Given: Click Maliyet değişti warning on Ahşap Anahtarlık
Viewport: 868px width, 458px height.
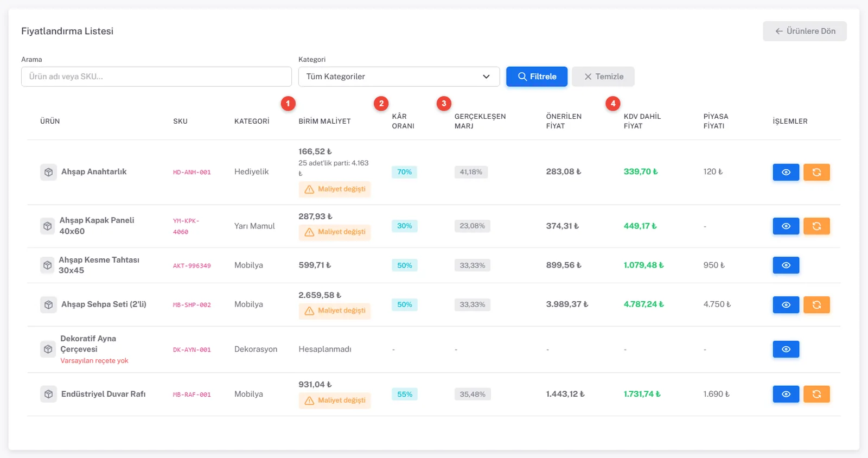Looking at the screenshot, I should pyautogui.click(x=335, y=189).
